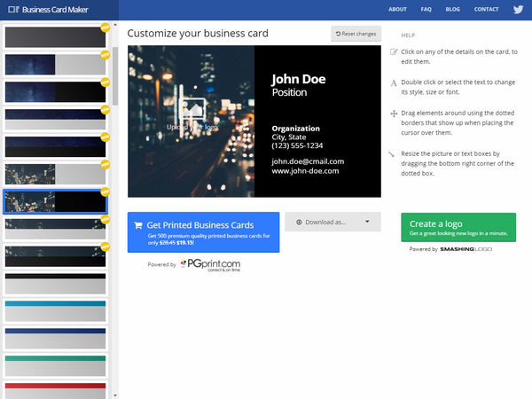Click the letter A text style help icon

point(394,82)
